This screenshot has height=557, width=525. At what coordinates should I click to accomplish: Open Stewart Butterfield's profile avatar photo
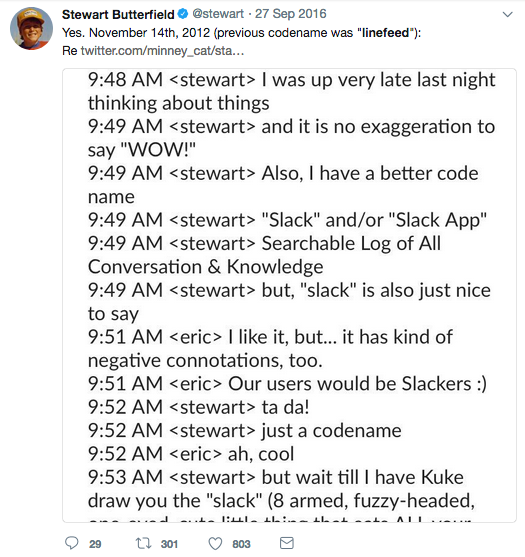[x=31, y=28]
